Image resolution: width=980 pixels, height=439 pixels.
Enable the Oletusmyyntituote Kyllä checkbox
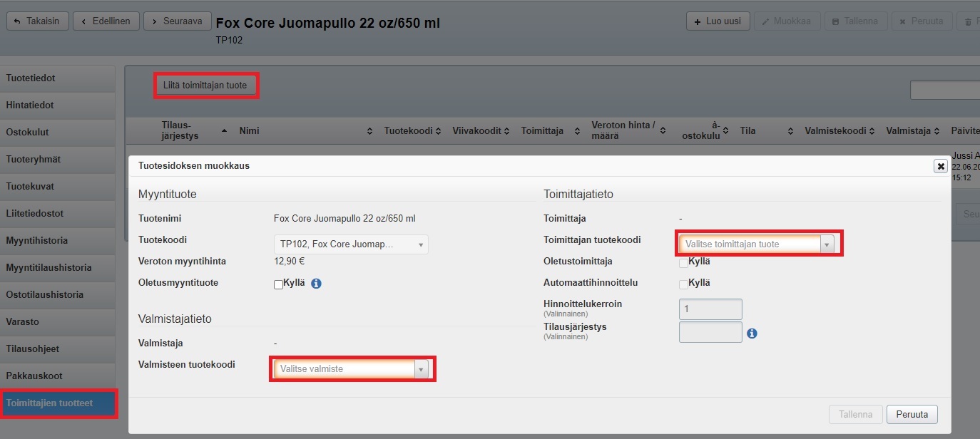(279, 284)
